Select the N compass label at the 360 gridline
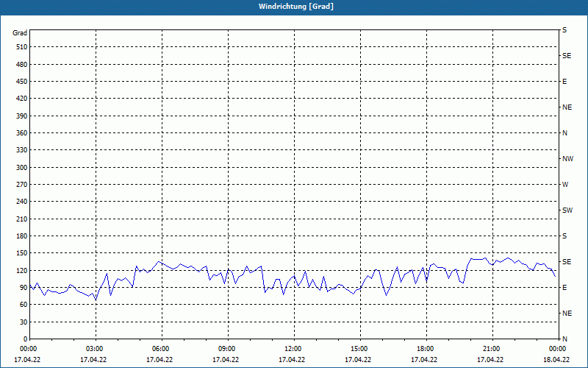This screenshot has height=368, width=588. tap(564, 133)
